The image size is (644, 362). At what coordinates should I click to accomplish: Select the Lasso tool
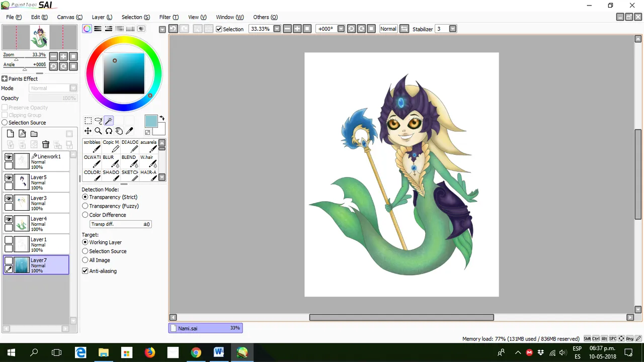coord(98,121)
